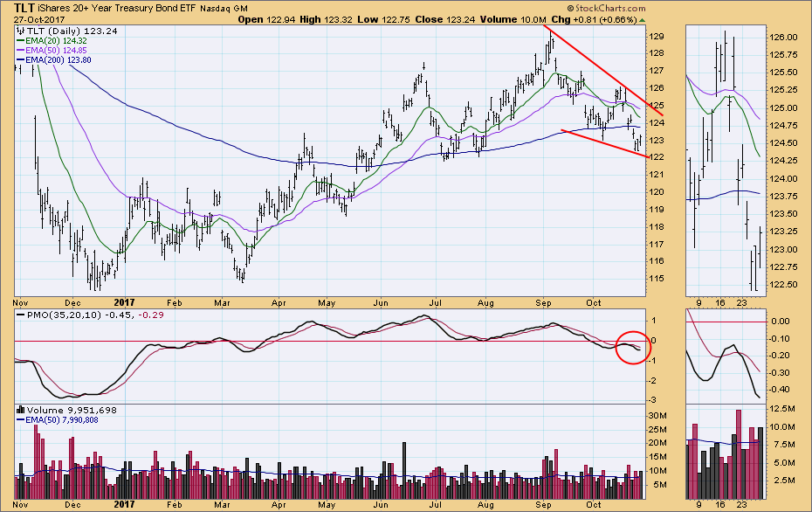Select the Volume 9,951,698 label
The height and width of the screenshot is (512, 812).
pos(72,410)
